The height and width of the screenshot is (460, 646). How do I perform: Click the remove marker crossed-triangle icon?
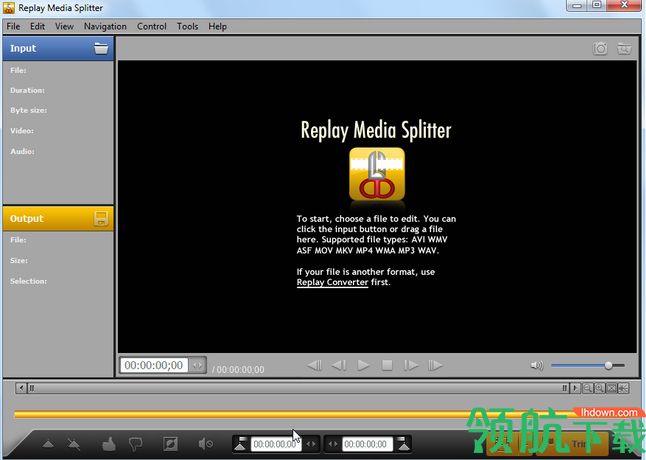74,444
